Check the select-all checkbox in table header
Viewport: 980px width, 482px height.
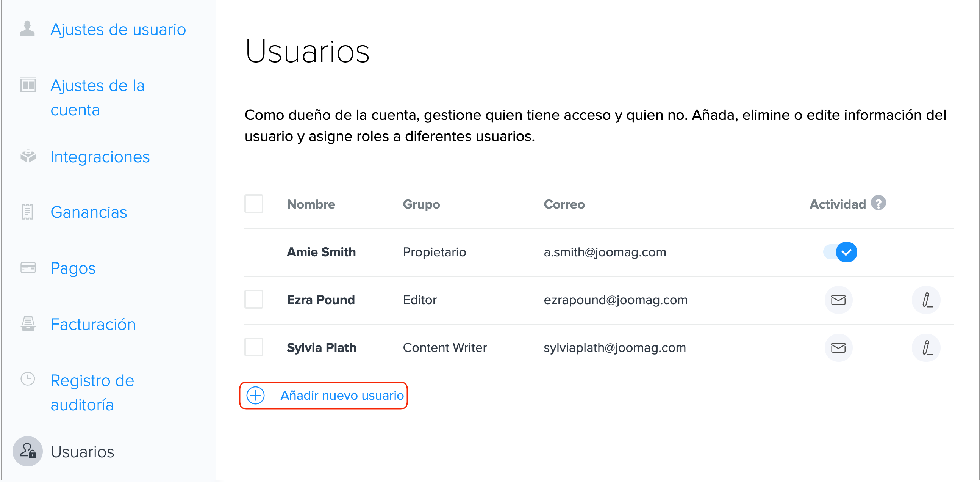click(254, 204)
